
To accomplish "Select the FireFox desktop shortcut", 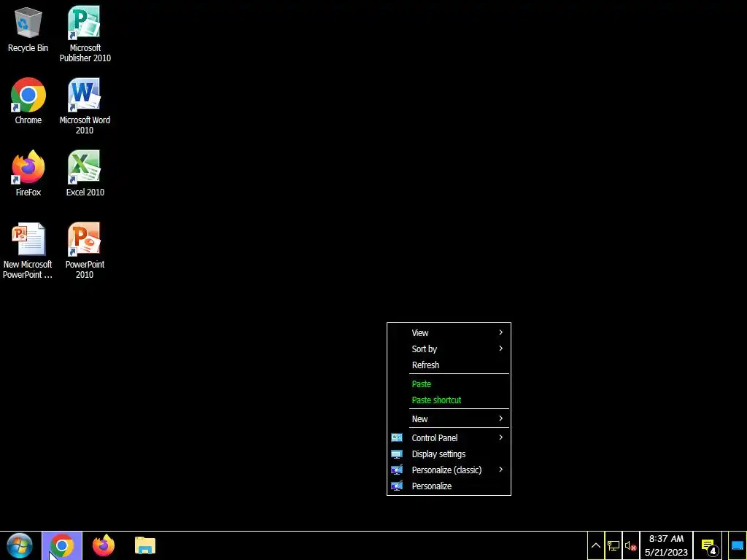I will click(28, 174).
